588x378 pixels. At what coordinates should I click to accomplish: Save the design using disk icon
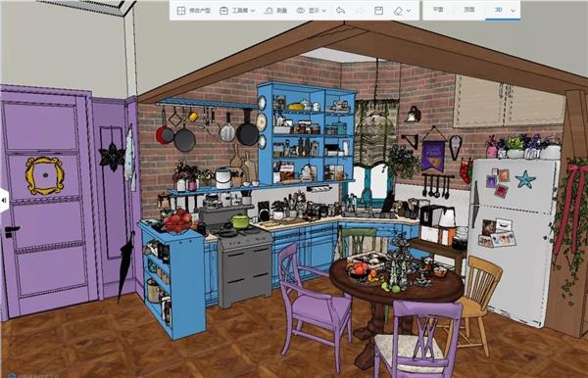(378, 11)
